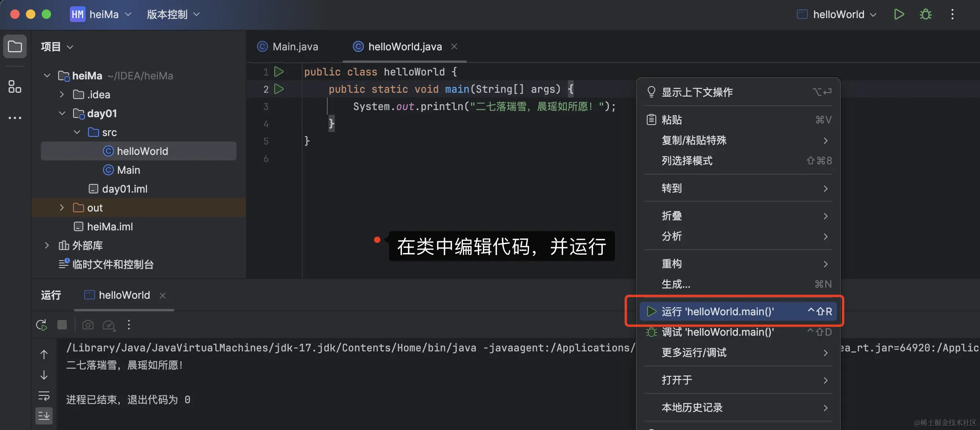Click run gutter arrow on line 1
980x430 pixels.
pyautogui.click(x=279, y=72)
